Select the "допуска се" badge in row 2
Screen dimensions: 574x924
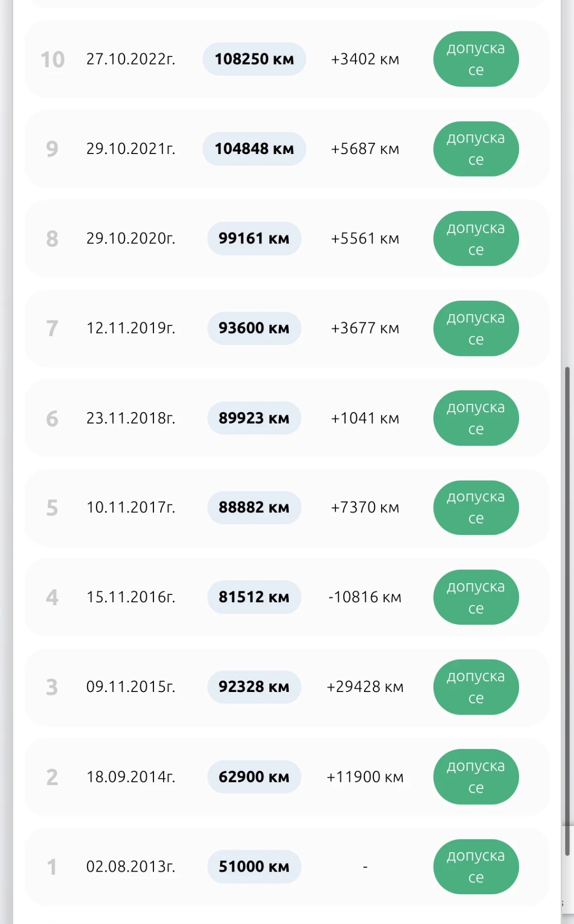[x=476, y=777]
